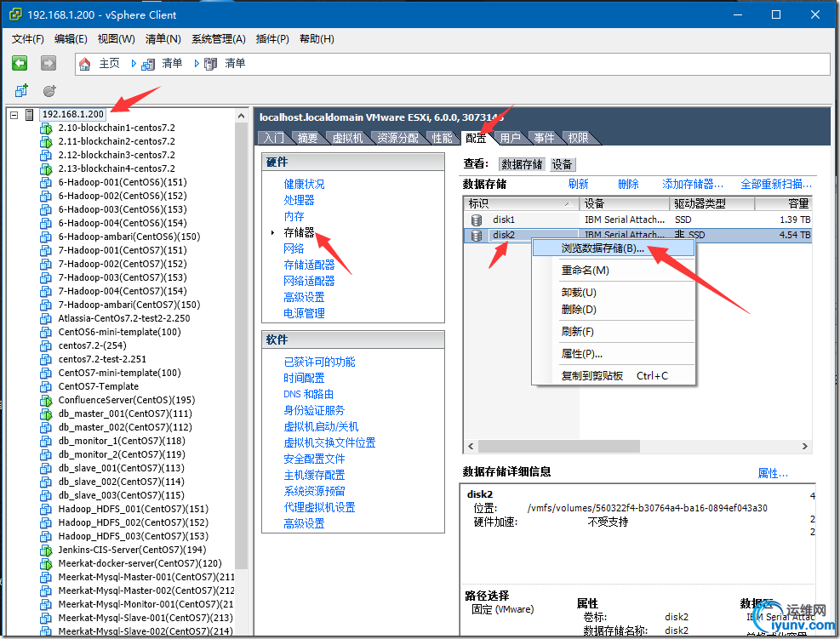Click the VM icon for 6-Hadoop-001(CentOS6)(151)

tap(46, 183)
